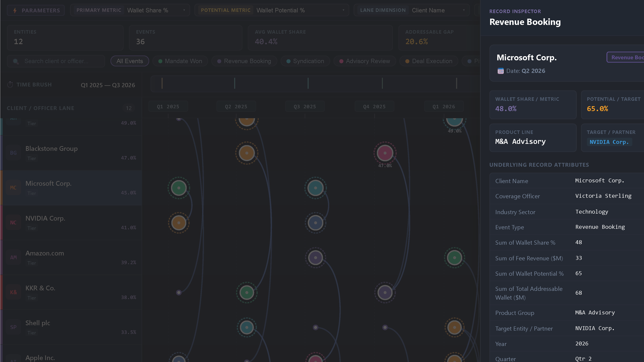Select the Amazon.com lane row
Image resolution: width=644 pixels, height=362 pixels.
coord(71,258)
